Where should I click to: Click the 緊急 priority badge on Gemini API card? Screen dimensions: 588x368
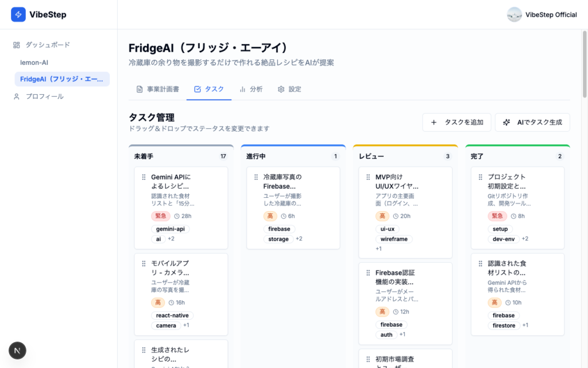(x=161, y=216)
